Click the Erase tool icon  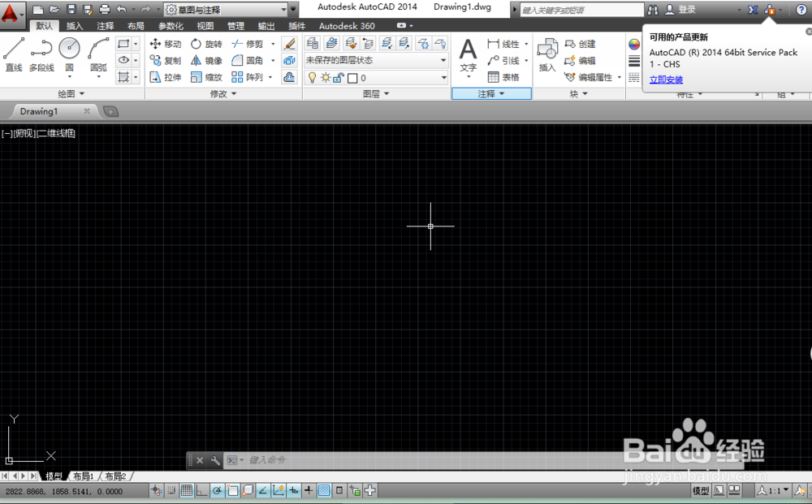290,44
